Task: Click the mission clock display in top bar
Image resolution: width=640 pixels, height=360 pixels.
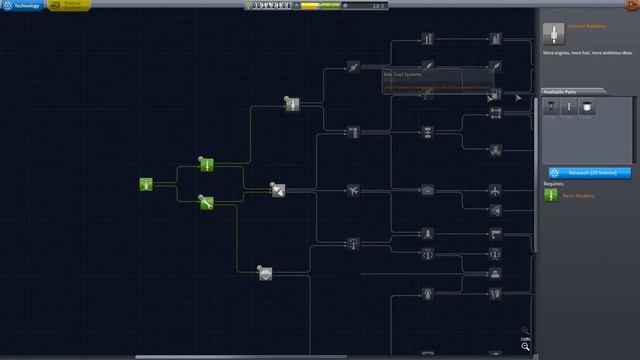Action: pyautogui.click(x=269, y=5)
